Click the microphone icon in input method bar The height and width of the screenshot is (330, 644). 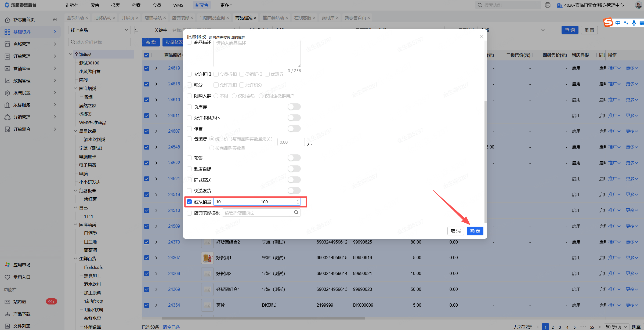click(634, 23)
